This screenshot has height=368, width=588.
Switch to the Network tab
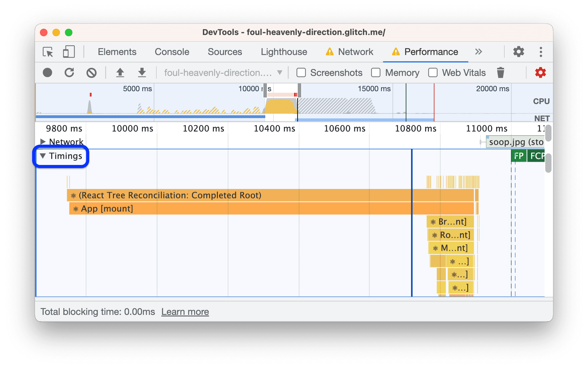tap(355, 52)
